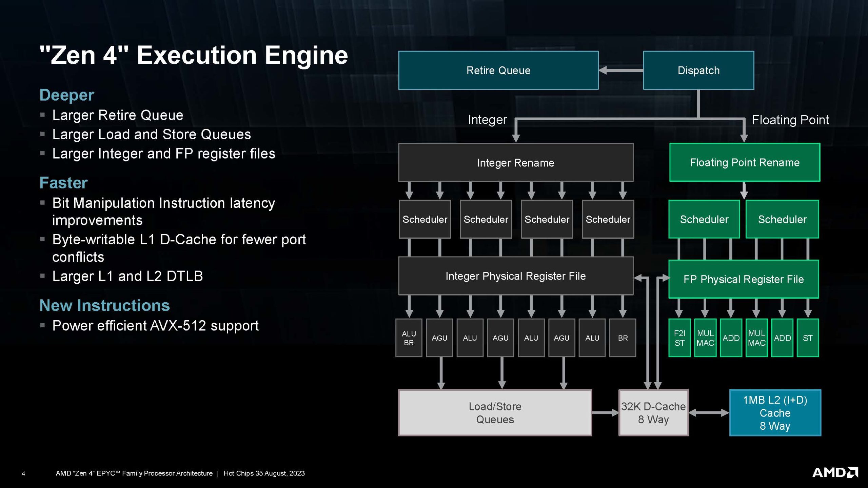The height and width of the screenshot is (488, 868).
Task: Click the standalone BR execution unit
Action: tap(623, 338)
